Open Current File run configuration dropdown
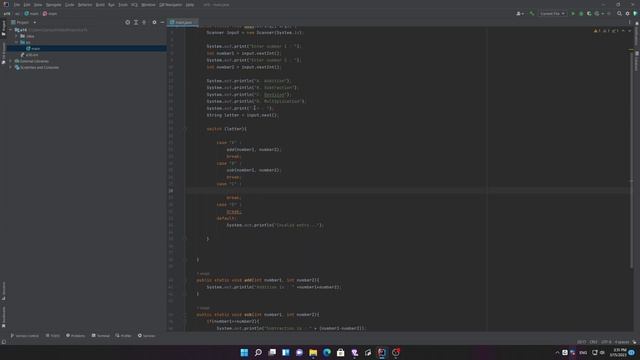 pyautogui.click(x=553, y=14)
